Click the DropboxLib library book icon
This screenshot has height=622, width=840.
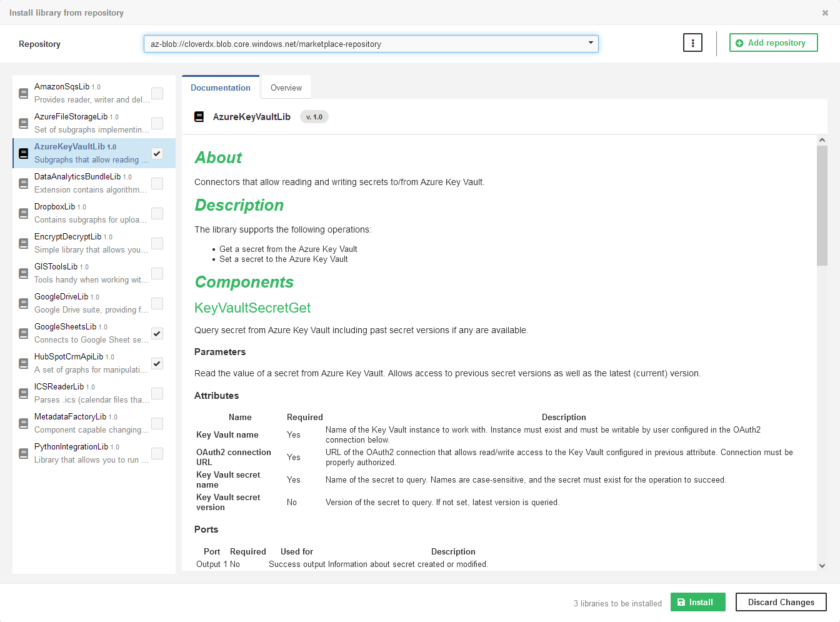(x=23, y=213)
